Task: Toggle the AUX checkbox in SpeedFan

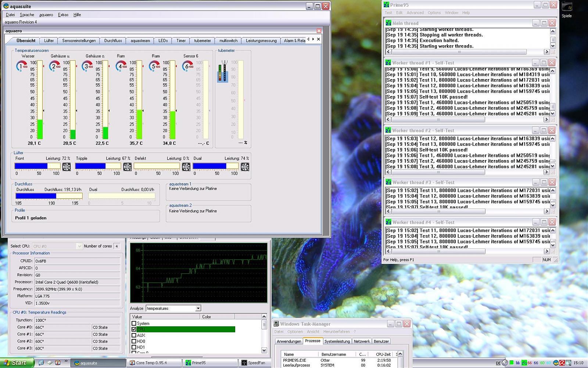Action: tap(134, 335)
